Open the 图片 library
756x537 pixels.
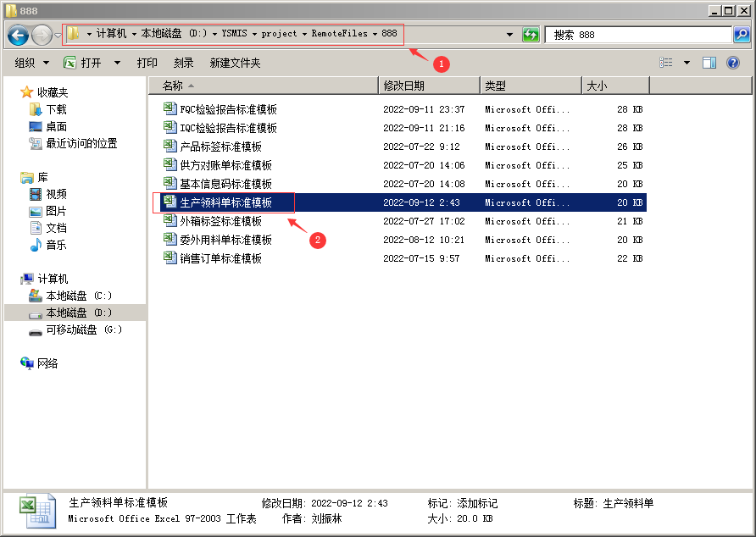pyautogui.click(x=56, y=211)
